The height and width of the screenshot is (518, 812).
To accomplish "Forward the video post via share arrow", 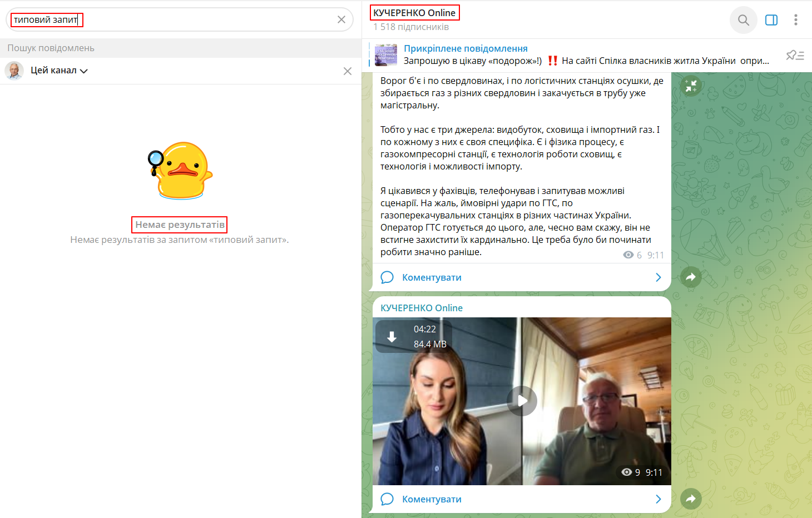I will (691, 499).
